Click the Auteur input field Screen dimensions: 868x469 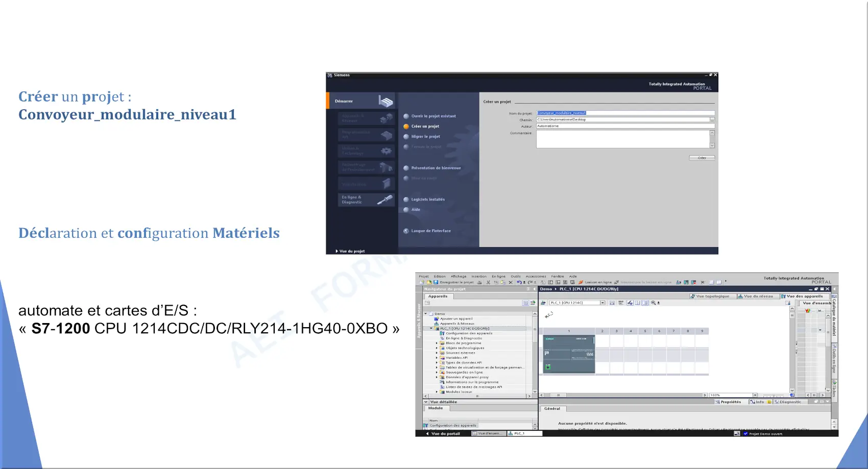tap(625, 126)
